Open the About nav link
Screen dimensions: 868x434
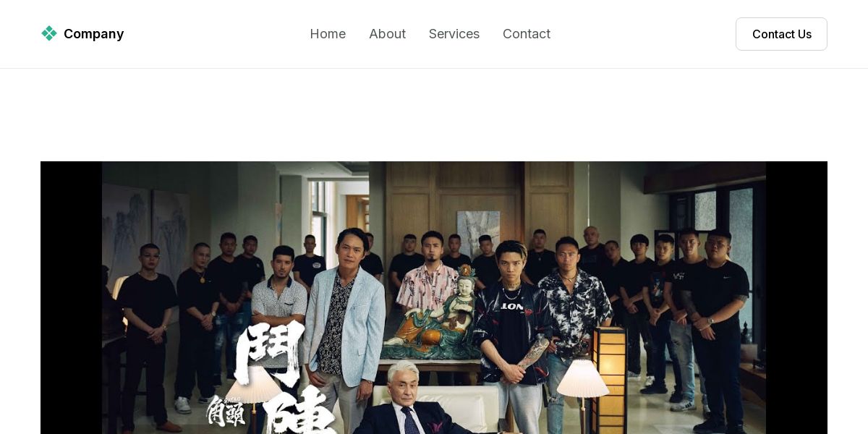(387, 34)
